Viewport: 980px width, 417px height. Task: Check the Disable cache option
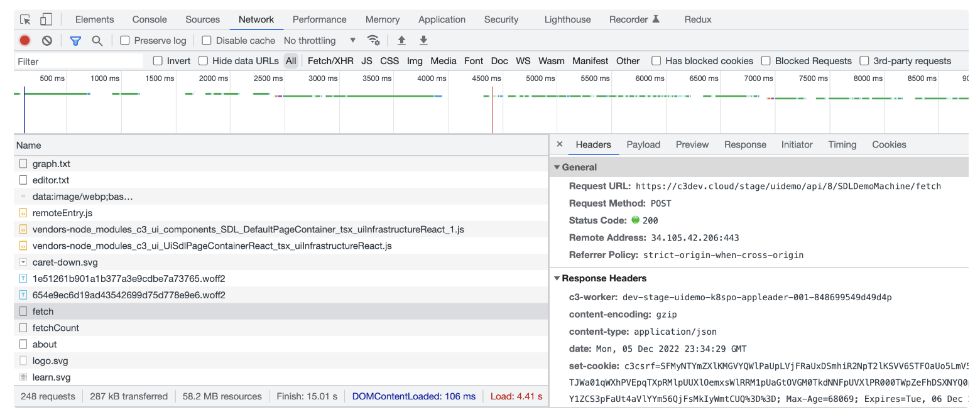click(207, 41)
